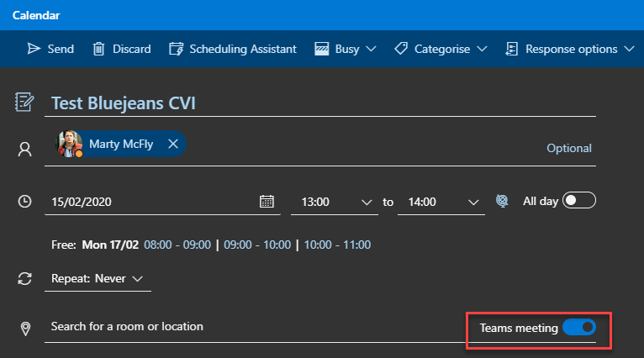644x358 pixels.
Task: Click the time zone globe icon
Action: pyautogui.click(x=502, y=201)
